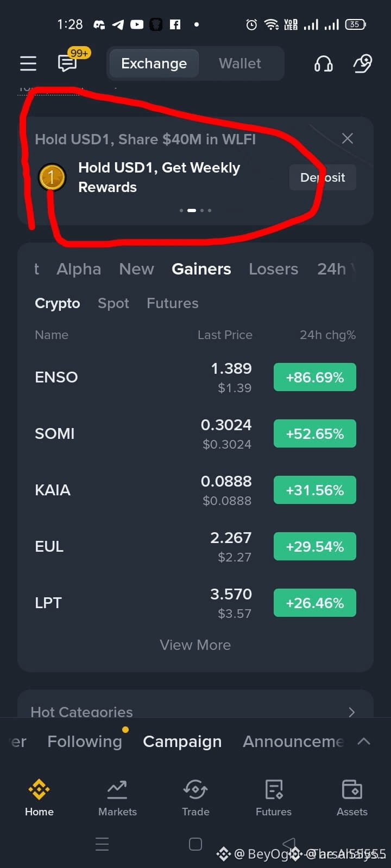The width and height of the screenshot is (391, 868).
Task: Expand Hot Categories chevron
Action: [x=352, y=712]
